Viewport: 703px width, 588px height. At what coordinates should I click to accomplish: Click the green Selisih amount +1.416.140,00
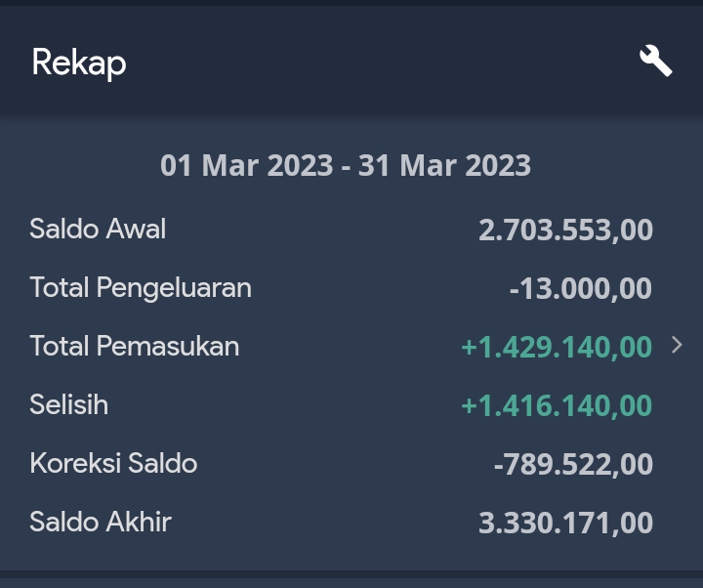tap(557, 405)
